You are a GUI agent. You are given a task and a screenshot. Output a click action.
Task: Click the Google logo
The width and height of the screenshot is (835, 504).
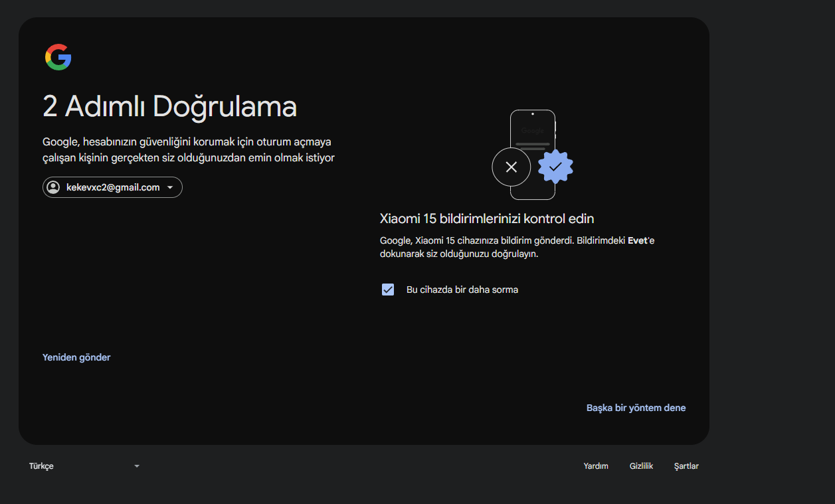[58, 57]
